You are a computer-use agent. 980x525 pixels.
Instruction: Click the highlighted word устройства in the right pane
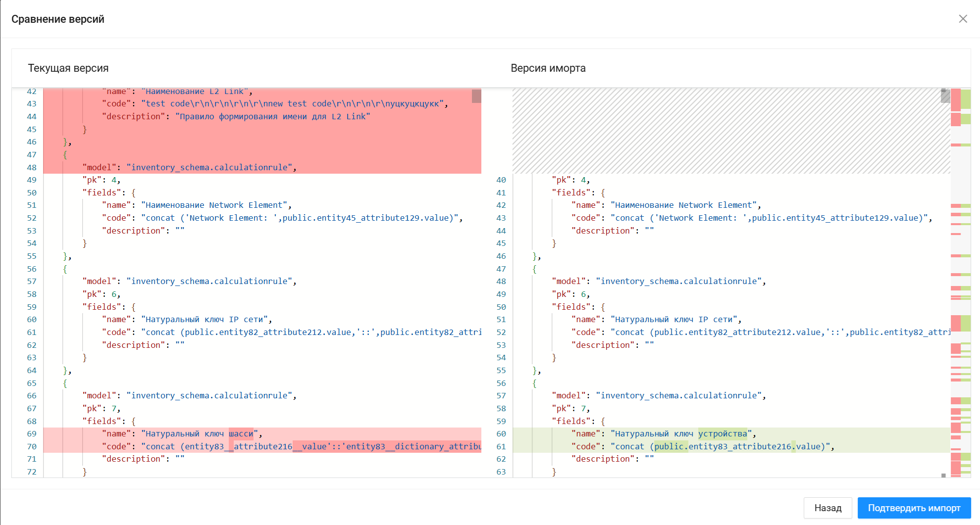tap(722, 434)
